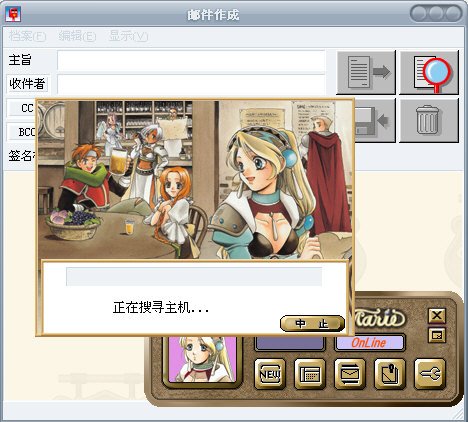Click the 中止 abort button

(312, 323)
